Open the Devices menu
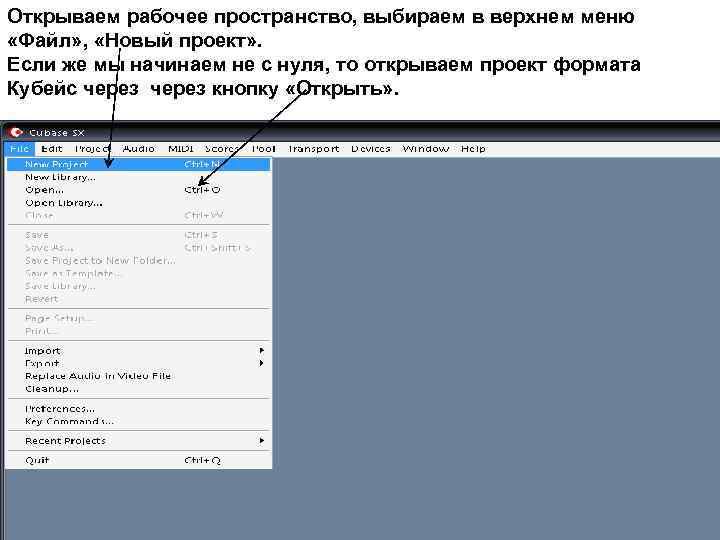Viewport: 720px width, 540px height. click(x=371, y=149)
